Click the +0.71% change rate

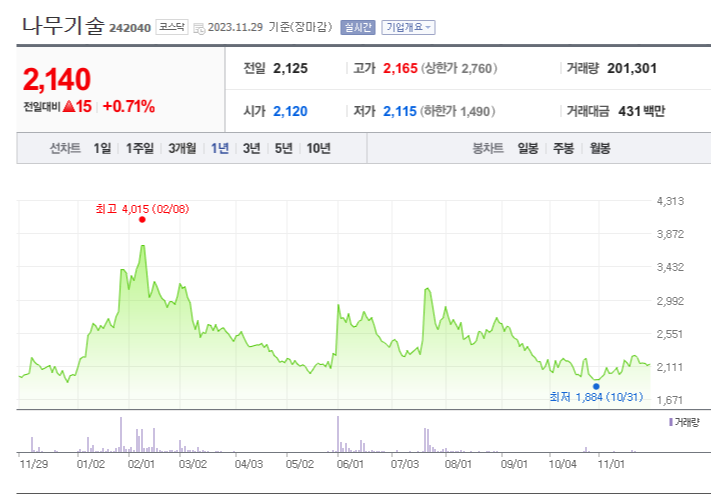tap(129, 107)
